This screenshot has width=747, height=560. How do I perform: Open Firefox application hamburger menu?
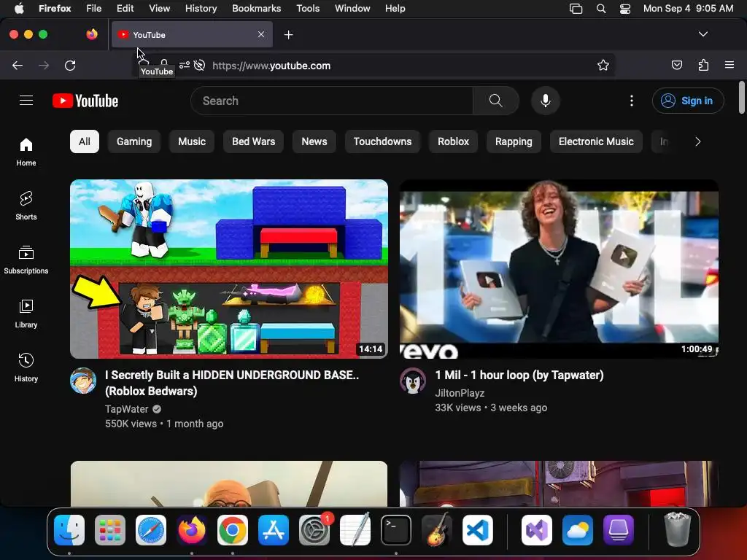click(729, 65)
